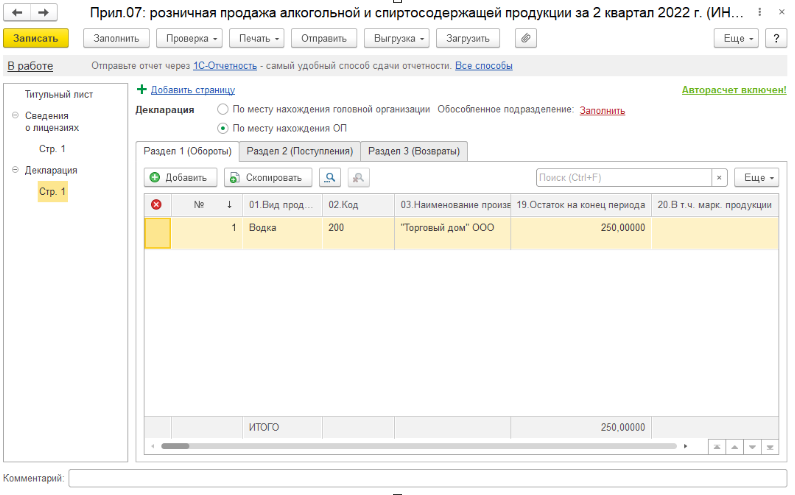
Task: Open the 'Печать' dropdown menu
Action: pos(256,38)
